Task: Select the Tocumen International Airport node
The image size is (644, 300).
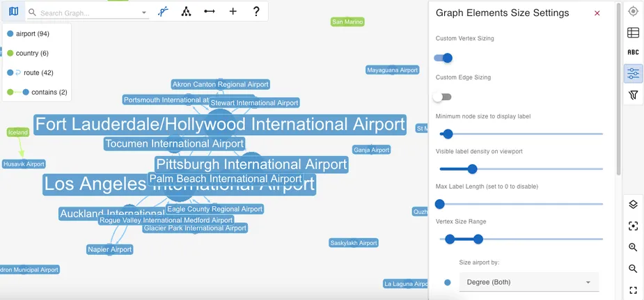Action: click(x=175, y=143)
